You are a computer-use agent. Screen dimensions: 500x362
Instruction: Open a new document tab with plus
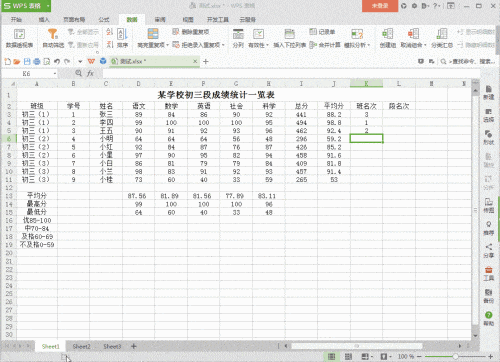coord(206,61)
